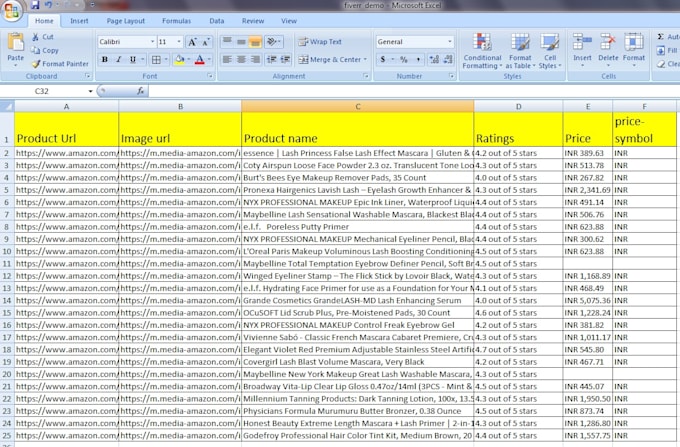Click the Paste clipboard icon
Image resolution: width=680 pixels, height=447 pixels.
tap(16, 43)
